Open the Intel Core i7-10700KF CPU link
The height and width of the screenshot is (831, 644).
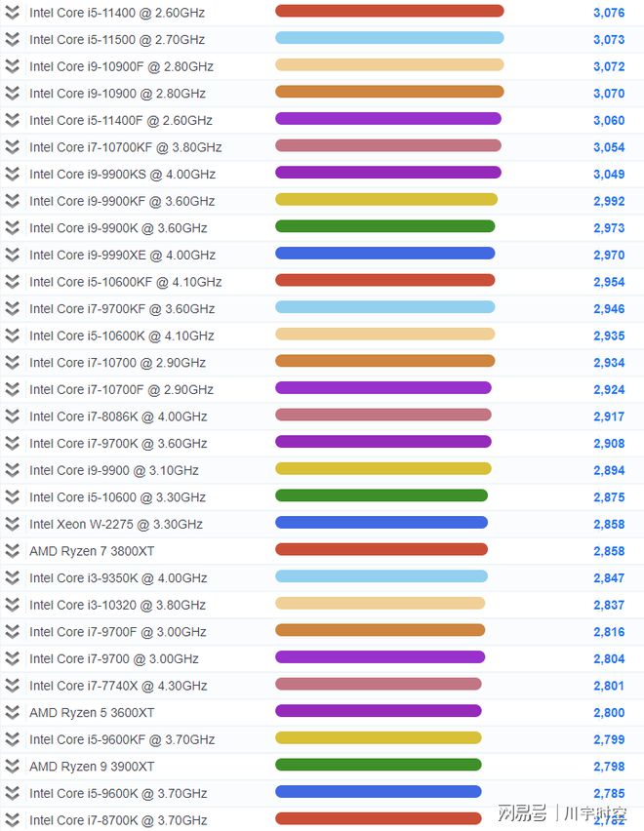[125, 147]
